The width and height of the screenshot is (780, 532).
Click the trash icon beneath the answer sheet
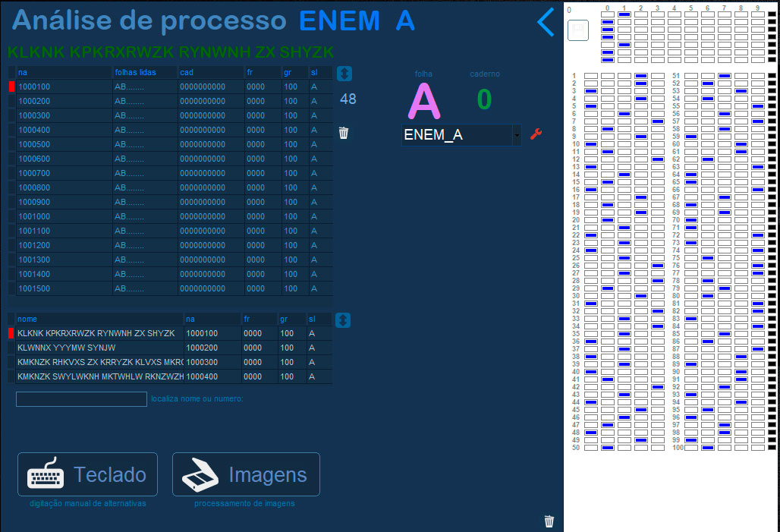(549, 521)
